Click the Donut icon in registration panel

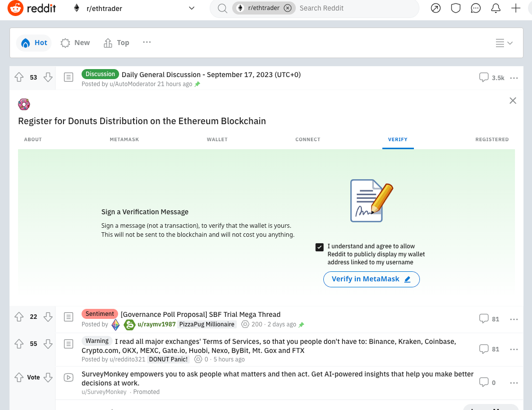point(24,105)
